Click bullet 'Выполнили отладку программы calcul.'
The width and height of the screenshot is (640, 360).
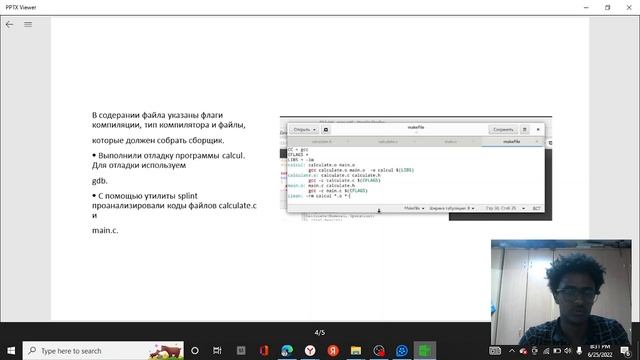coord(169,156)
